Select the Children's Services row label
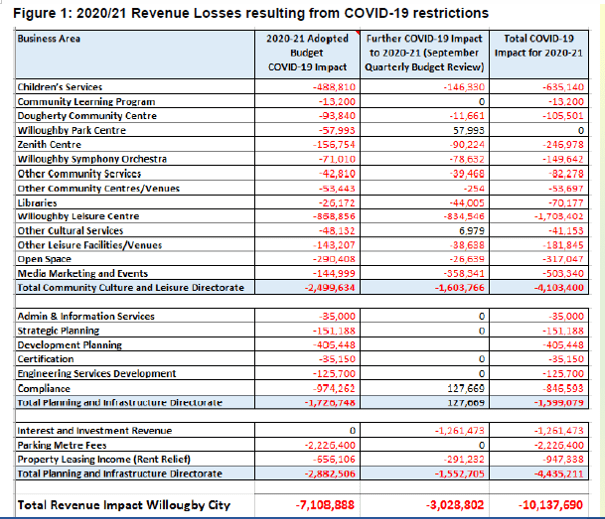The image size is (605, 519). tap(61, 88)
